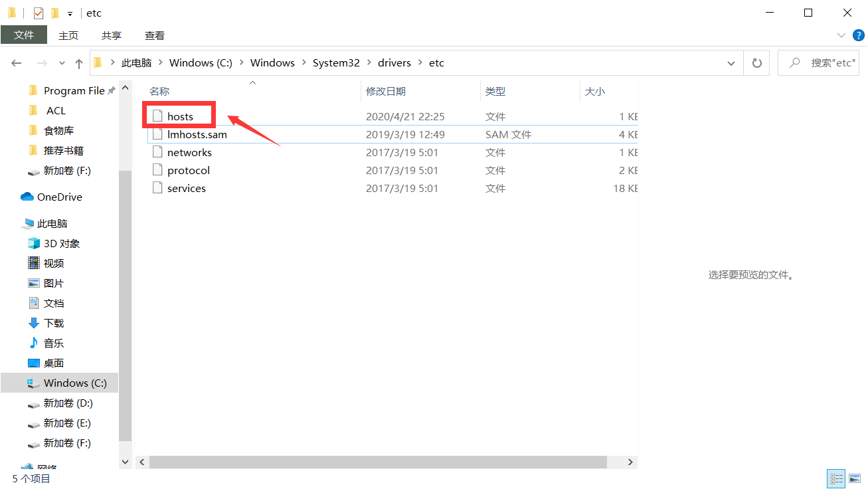Open Customize Quick Access Toolbar dropdown
This screenshot has width=868, height=489.
click(x=70, y=13)
